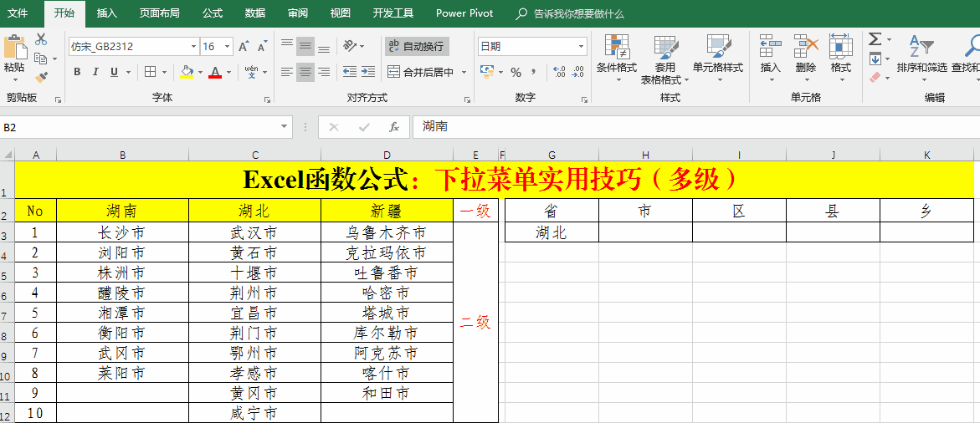Click the Copy icon
This screenshot has height=423, width=980.
tap(41, 58)
